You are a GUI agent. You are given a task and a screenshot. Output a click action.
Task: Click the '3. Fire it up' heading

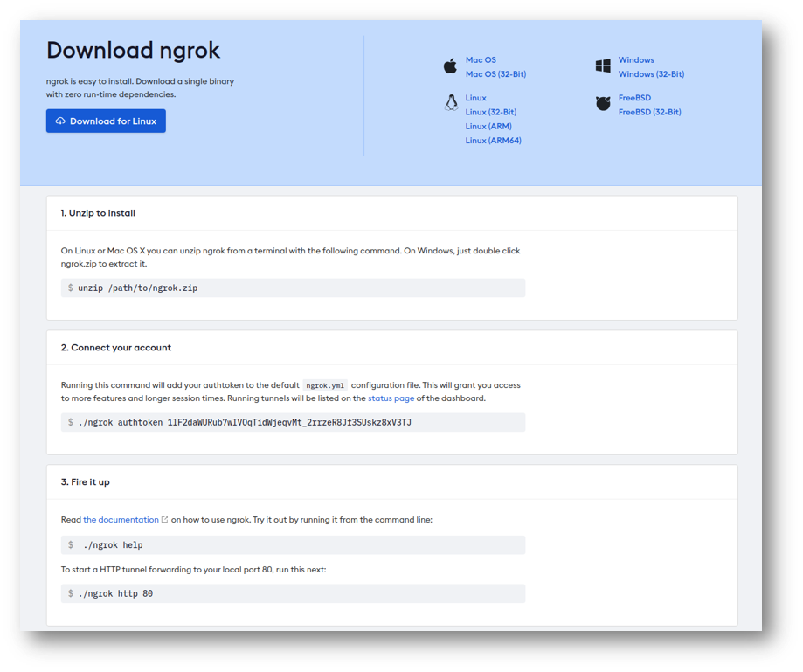(85, 482)
